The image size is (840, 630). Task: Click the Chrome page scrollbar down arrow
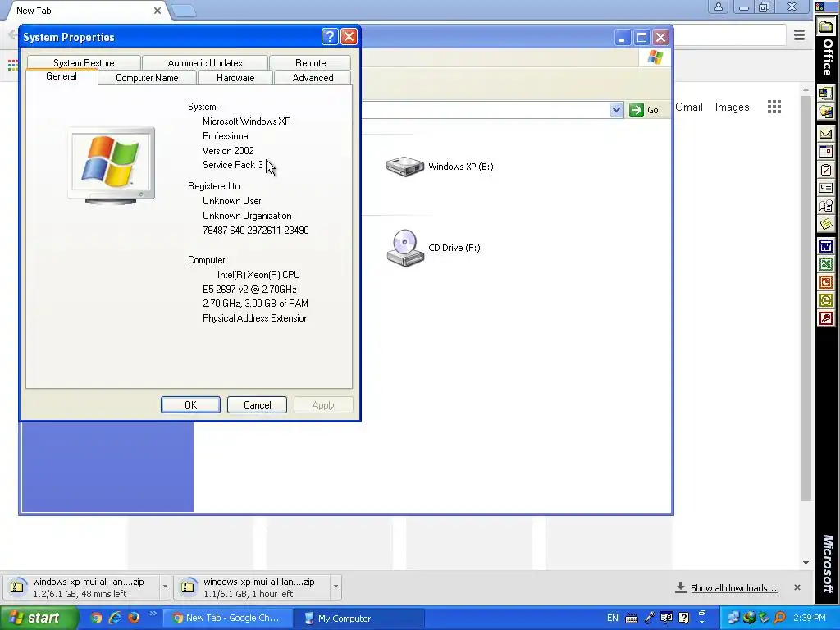coord(806,563)
